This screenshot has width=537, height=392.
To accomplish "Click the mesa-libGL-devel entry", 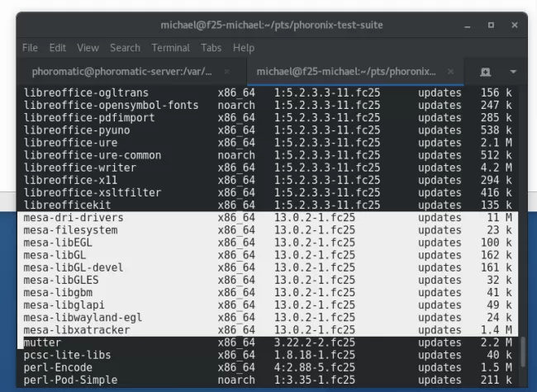I will click(74, 267).
